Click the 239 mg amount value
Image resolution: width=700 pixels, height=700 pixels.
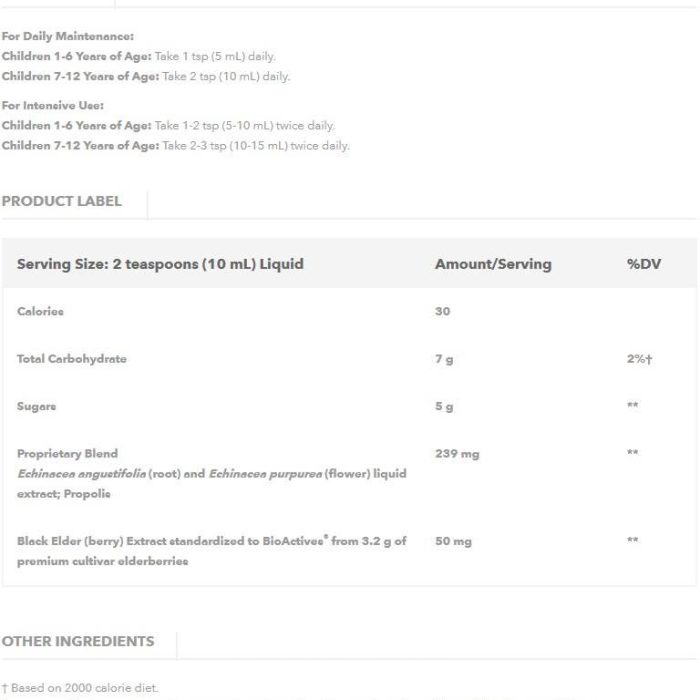457,454
